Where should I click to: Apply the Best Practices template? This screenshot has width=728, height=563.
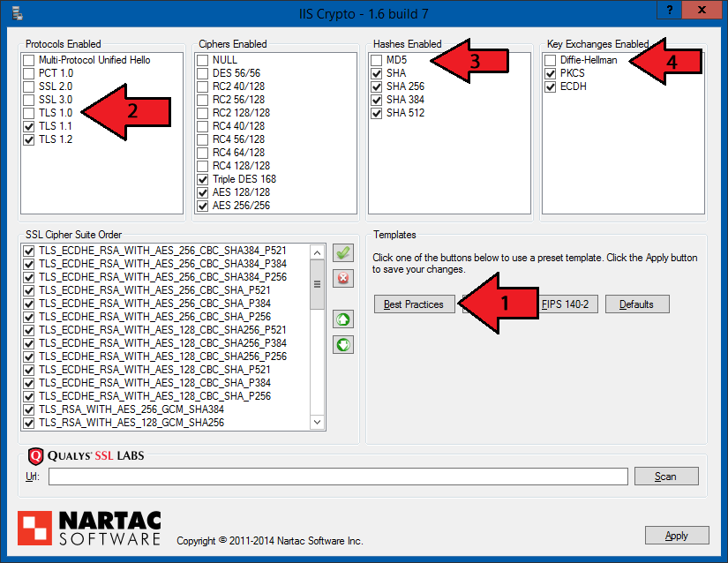[414, 304]
